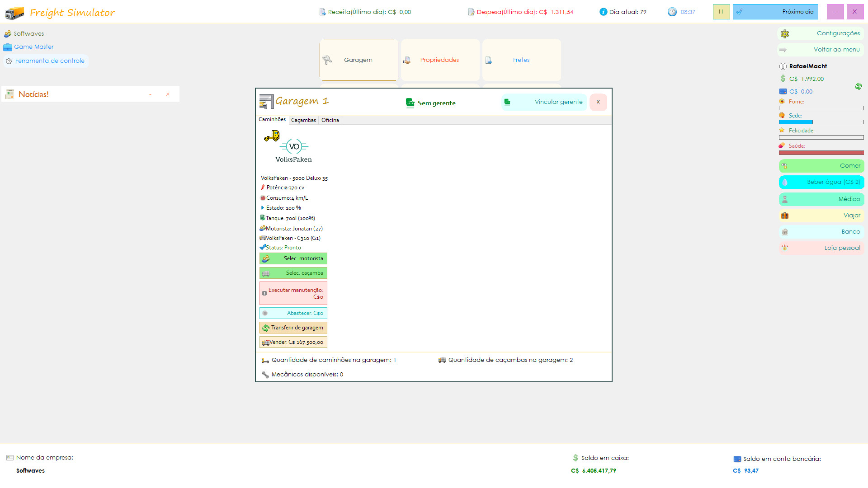
Task: Pause the game simulation
Action: (x=721, y=12)
